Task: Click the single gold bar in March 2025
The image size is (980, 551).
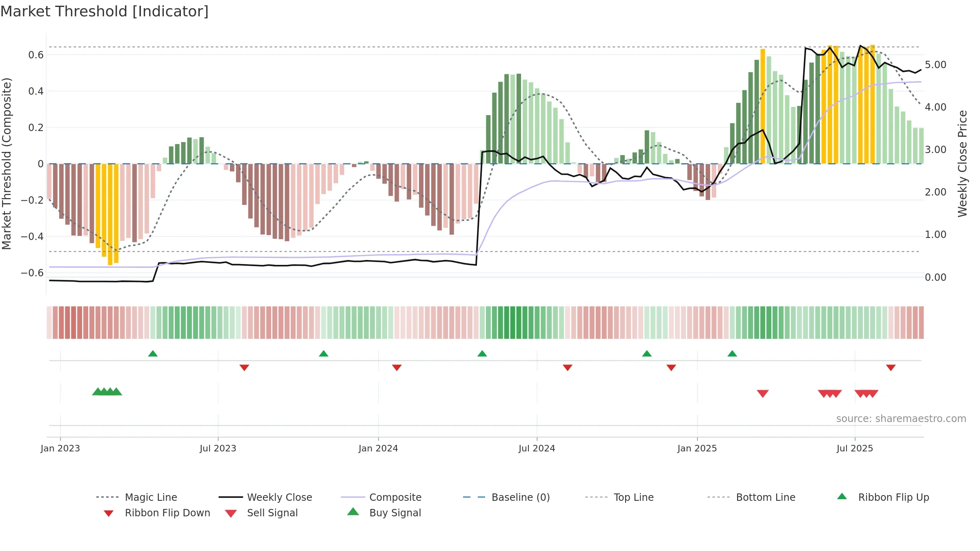Action: (763, 106)
